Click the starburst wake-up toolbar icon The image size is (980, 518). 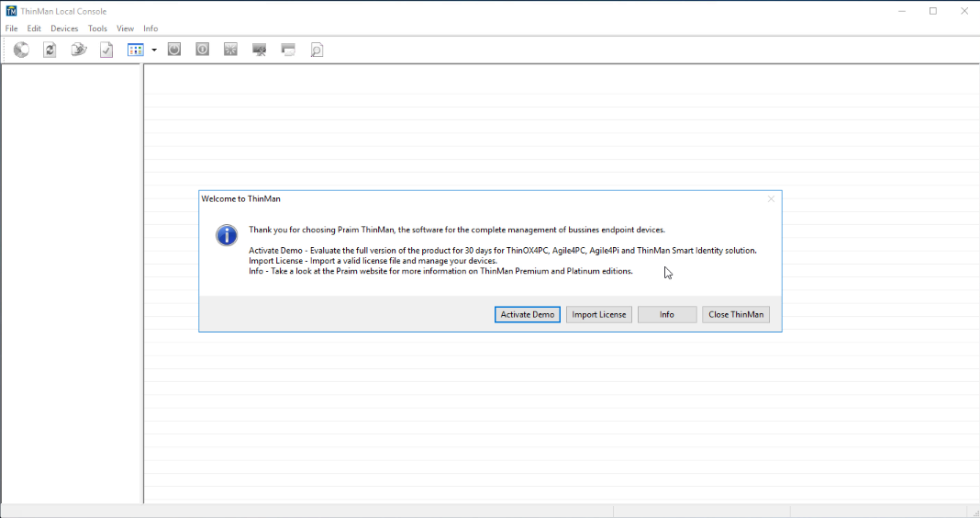230,50
